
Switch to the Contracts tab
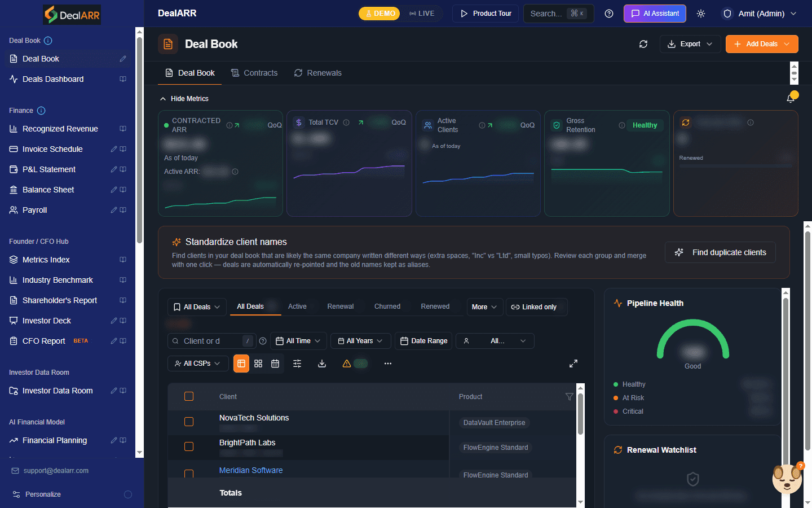[254, 73]
